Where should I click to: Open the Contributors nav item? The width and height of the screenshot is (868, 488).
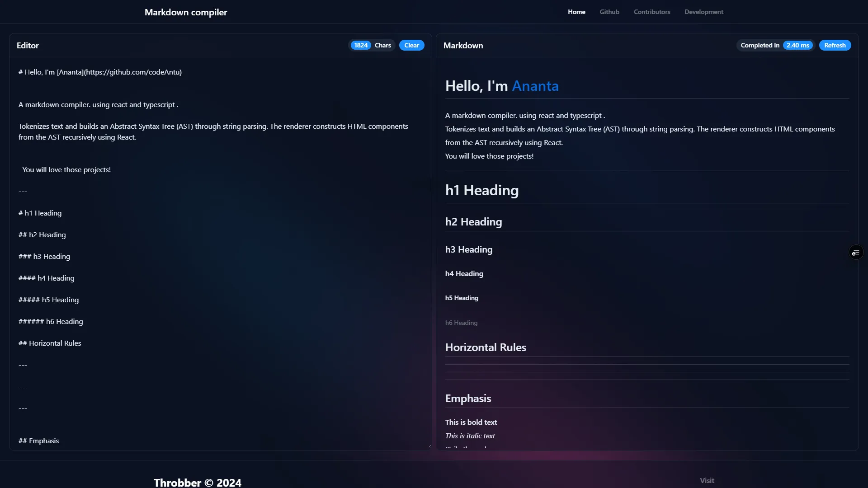652,12
